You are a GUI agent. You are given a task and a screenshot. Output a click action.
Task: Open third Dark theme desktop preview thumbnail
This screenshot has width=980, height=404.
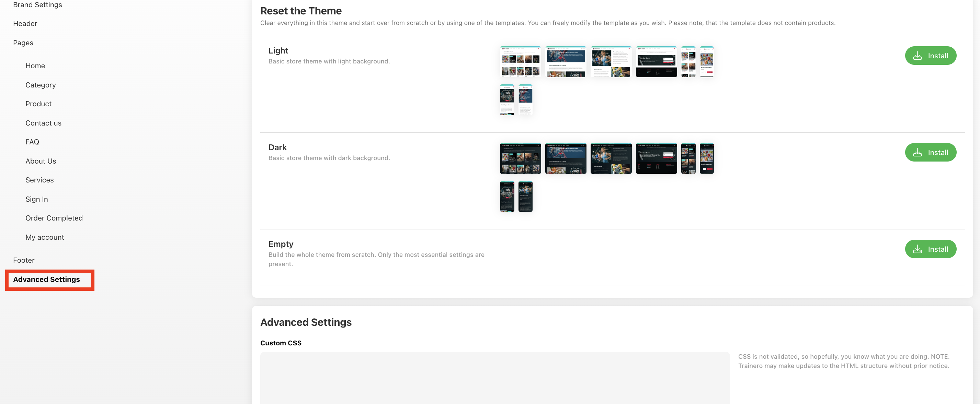pos(611,158)
